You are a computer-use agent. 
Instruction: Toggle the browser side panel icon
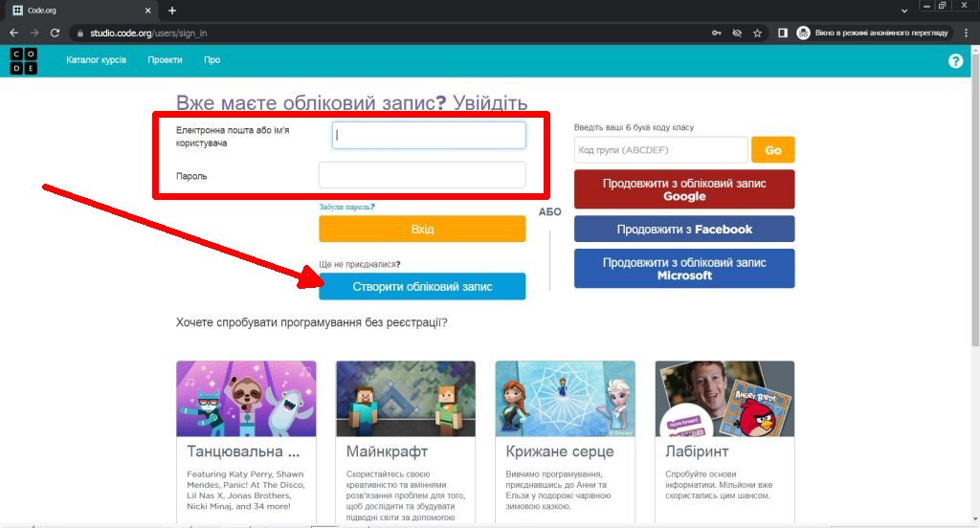coord(783,33)
